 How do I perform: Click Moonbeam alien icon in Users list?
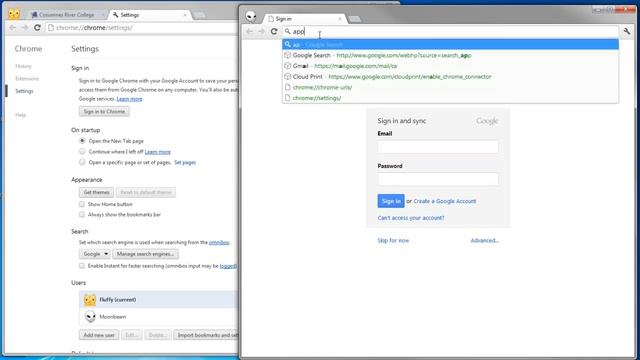coord(90,316)
